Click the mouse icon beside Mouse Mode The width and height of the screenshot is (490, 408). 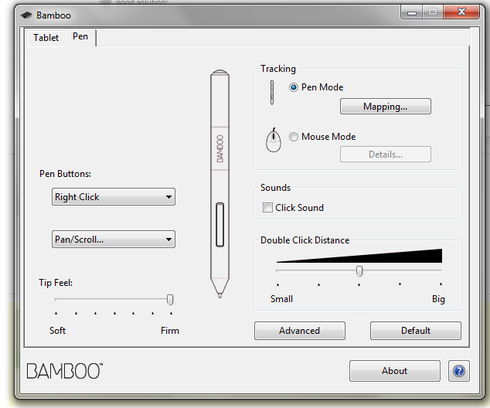coord(273,140)
